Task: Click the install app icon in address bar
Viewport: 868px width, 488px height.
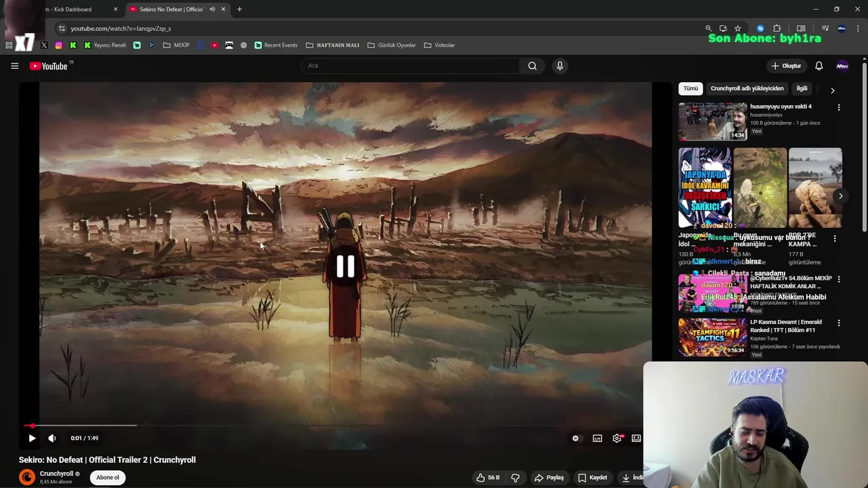Action: click(x=723, y=28)
